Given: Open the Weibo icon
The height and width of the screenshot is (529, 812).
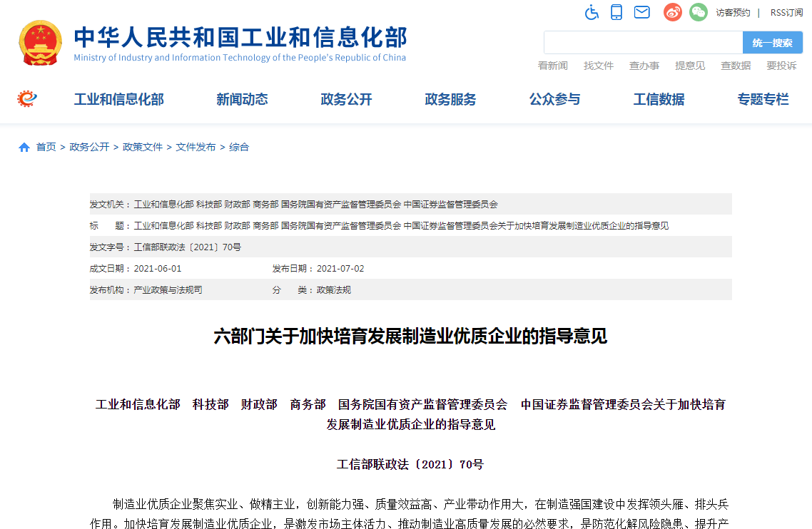Looking at the screenshot, I should (673, 12).
